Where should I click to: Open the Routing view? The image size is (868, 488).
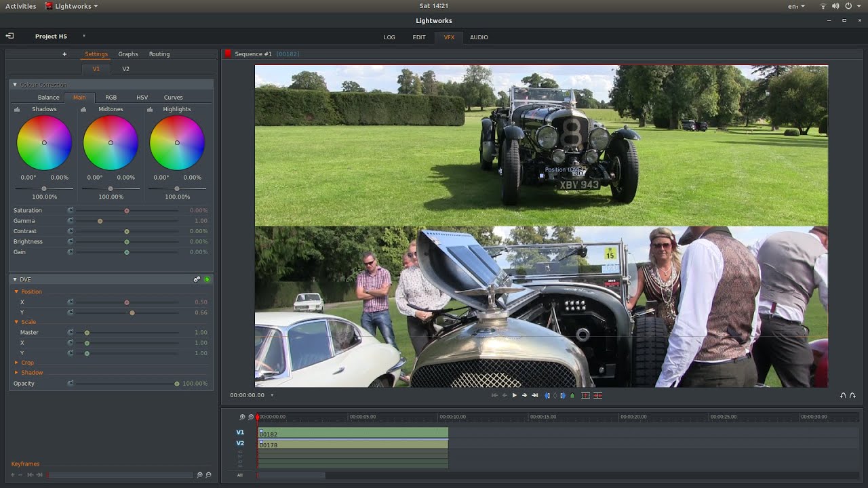point(159,54)
